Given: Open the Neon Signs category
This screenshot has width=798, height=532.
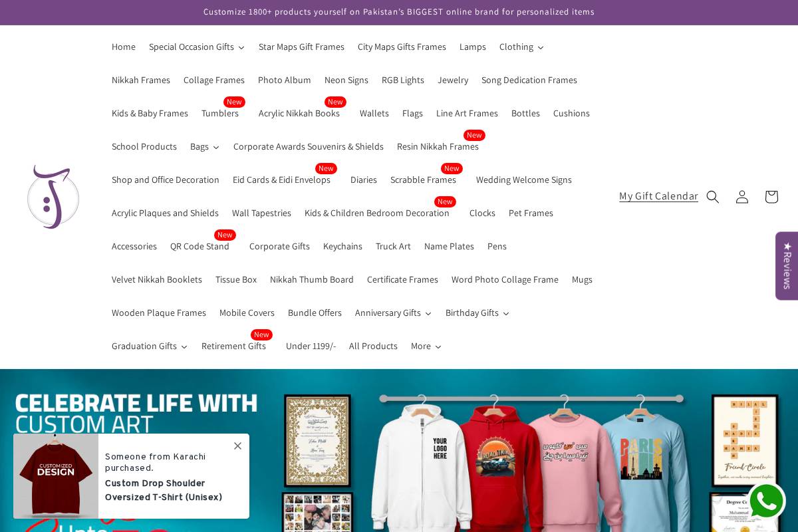Looking at the screenshot, I should (x=346, y=80).
